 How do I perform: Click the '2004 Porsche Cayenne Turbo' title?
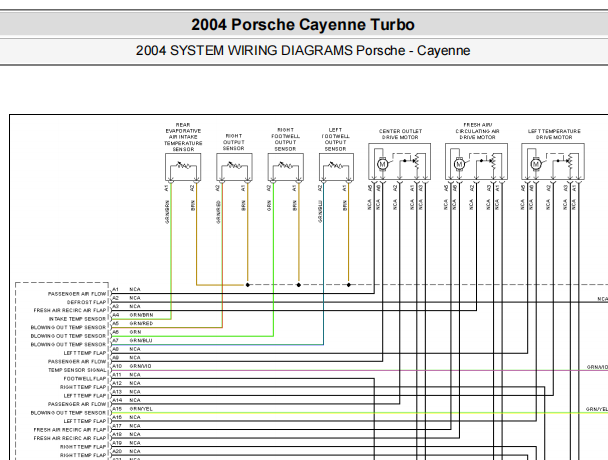pyautogui.click(x=303, y=25)
